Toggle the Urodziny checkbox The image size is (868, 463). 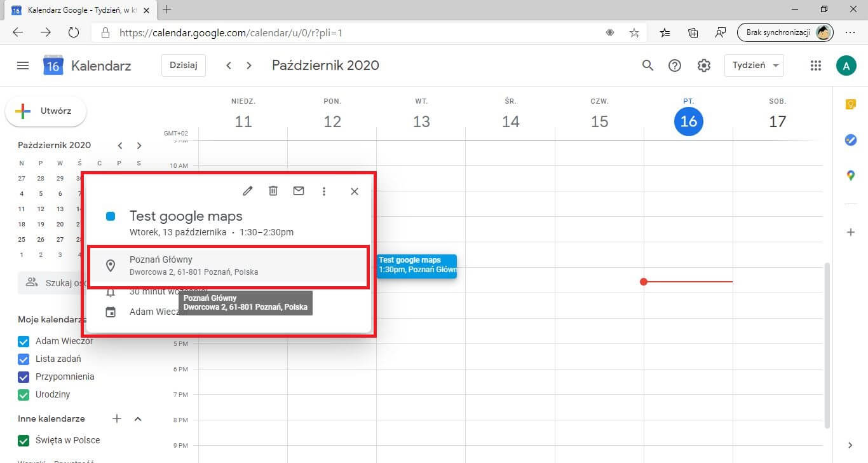[24, 394]
